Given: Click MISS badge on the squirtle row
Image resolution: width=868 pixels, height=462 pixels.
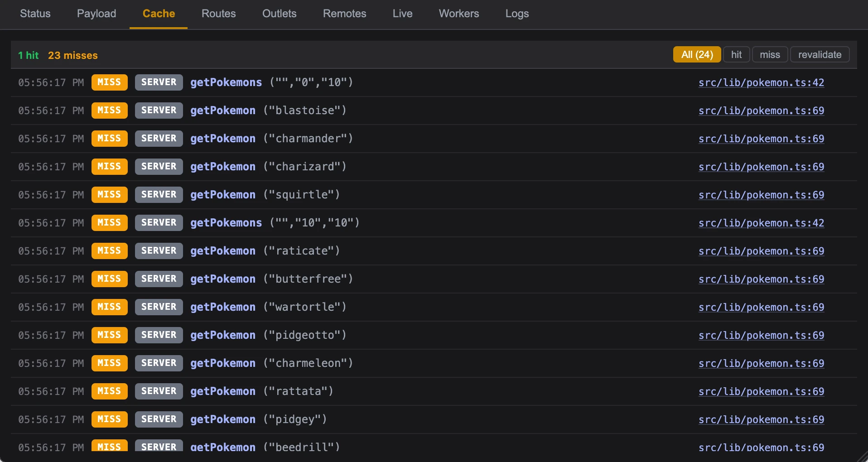Looking at the screenshot, I should (x=109, y=195).
